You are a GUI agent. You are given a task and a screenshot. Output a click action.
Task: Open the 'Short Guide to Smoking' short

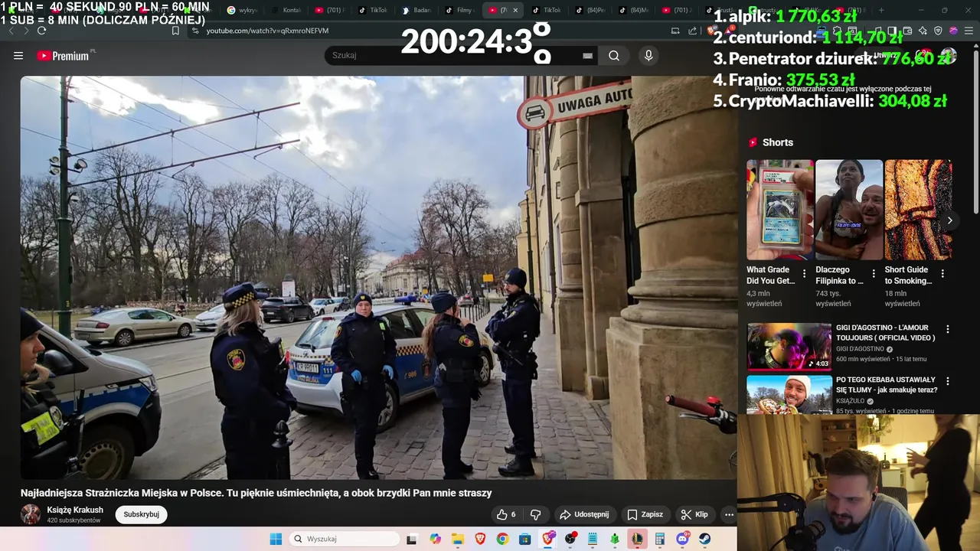(x=917, y=210)
